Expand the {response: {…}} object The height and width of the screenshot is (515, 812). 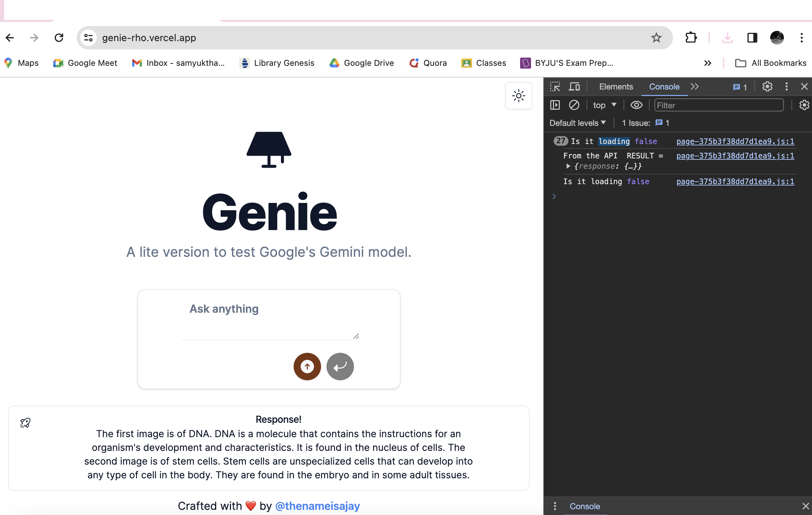click(x=568, y=166)
